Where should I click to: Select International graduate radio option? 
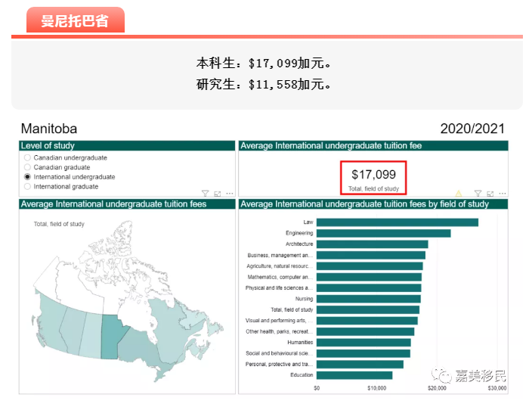click(28, 186)
